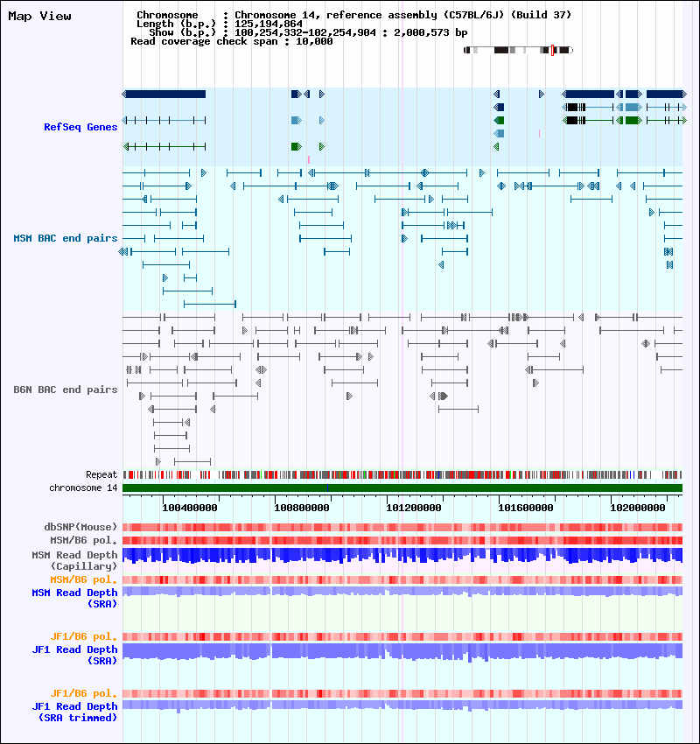Click the dark blue MSM Capillary read depth histogram
Image resolution: width=700 pixels, height=744 pixels.
tap(402, 555)
